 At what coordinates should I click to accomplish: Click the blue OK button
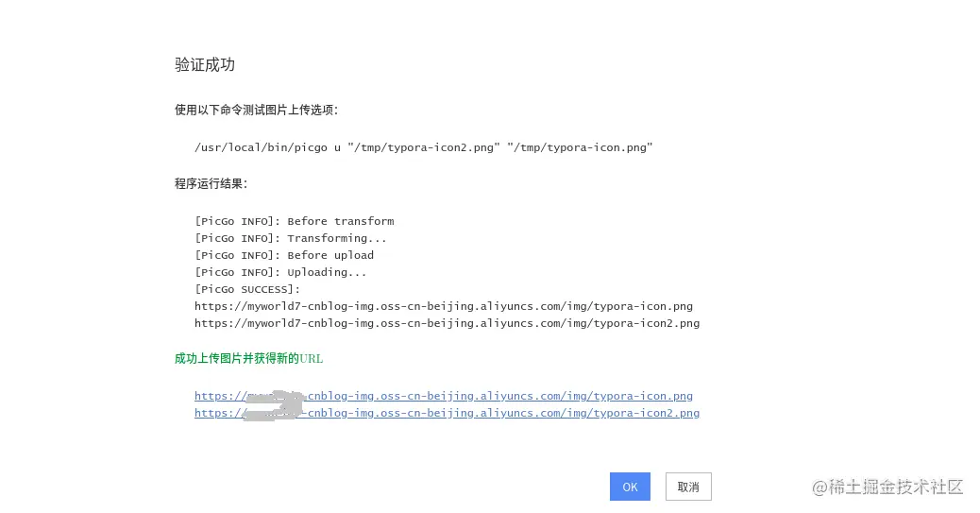click(x=630, y=487)
